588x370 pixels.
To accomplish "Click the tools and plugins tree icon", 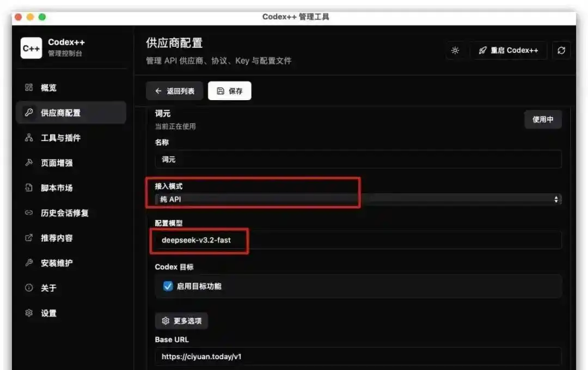I will coord(29,138).
